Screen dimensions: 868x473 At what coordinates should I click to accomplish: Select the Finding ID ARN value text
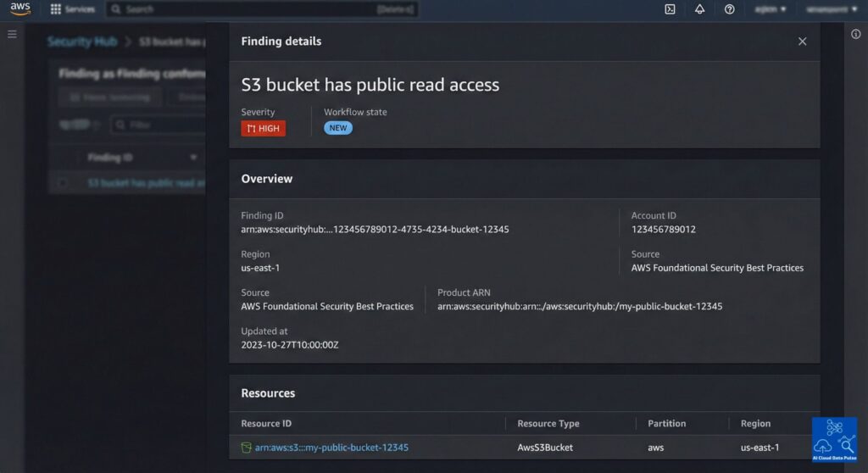(375, 230)
